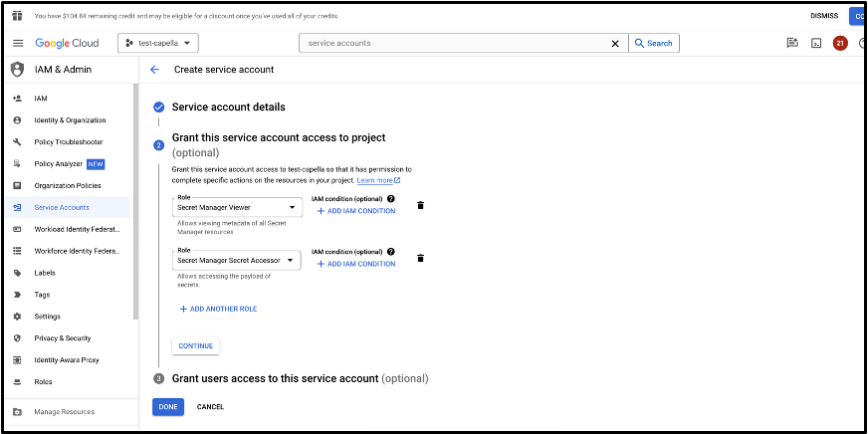Add IAM condition for Secret Manager Viewer
The image size is (868, 434).
pos(356,211)
